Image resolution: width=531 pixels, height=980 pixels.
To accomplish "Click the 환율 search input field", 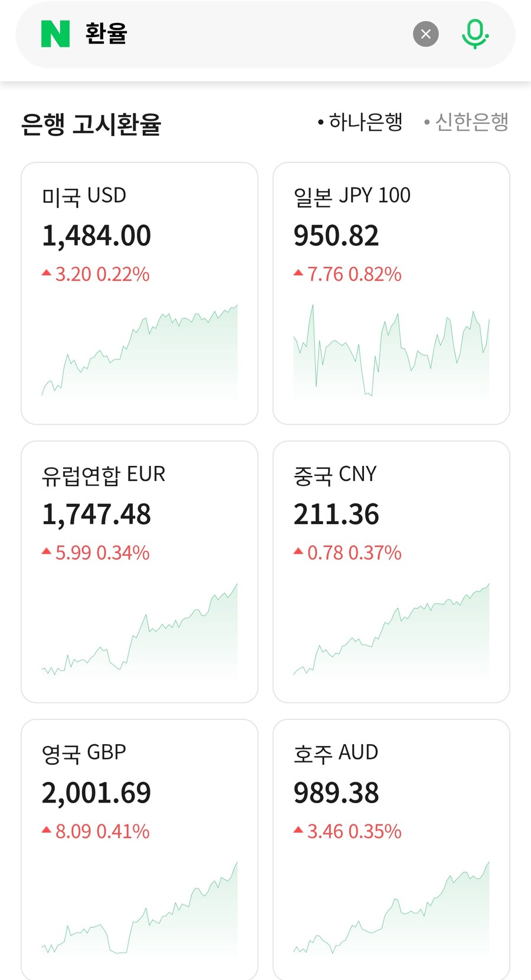I will (x=236, y=34).
